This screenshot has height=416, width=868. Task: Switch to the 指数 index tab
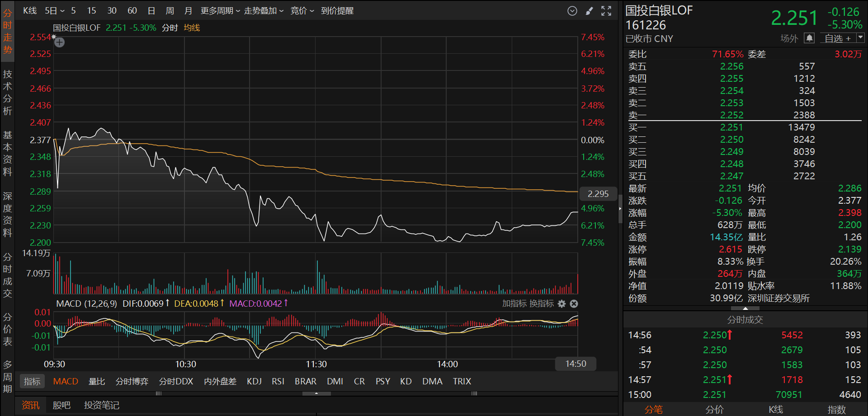(x=837, y=409)
